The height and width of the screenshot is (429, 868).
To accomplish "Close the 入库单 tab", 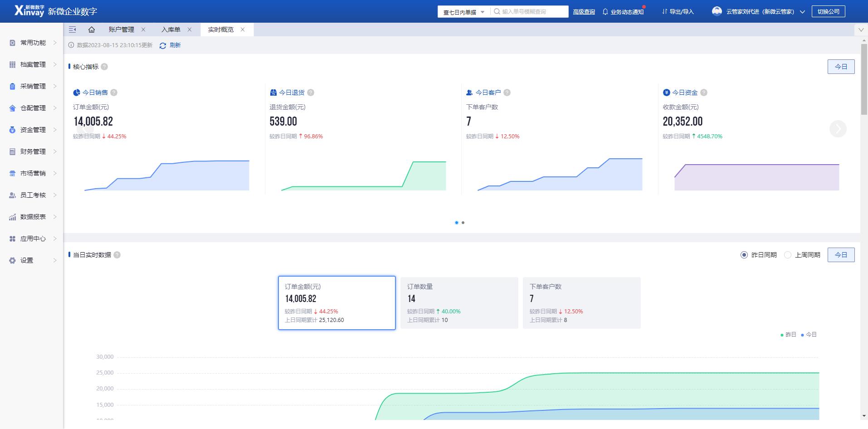I will (x=190, y=29).
